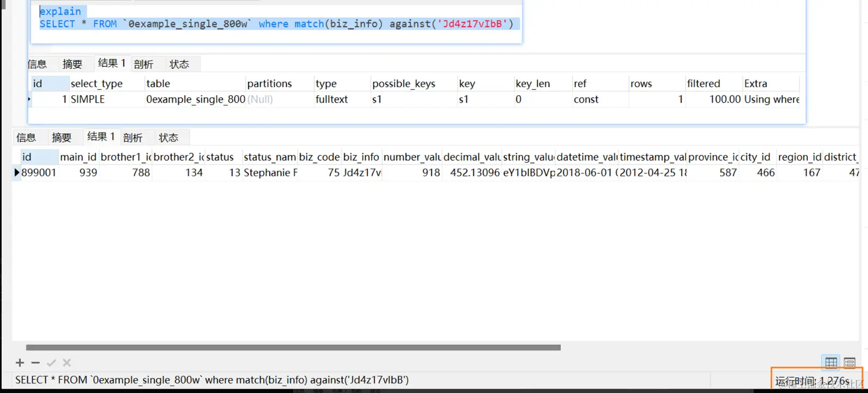
Task: Click the horizontal scrollbar of the result grid
Action: point(293,348)
